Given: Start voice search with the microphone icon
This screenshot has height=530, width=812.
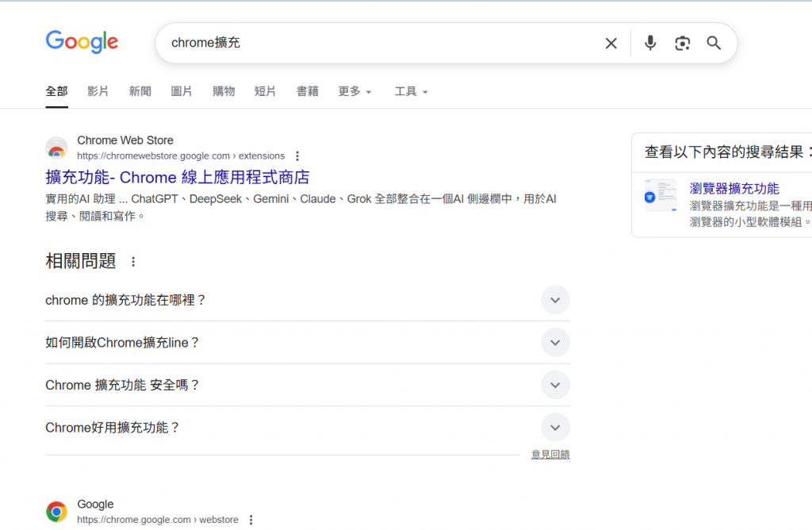Looking at the screenshot, I should [x=650, y=43].
